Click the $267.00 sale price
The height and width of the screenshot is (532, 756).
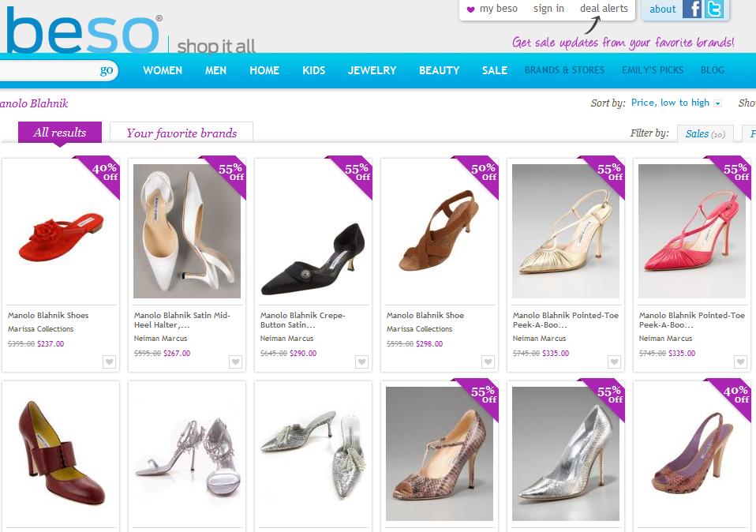pyautogui.click(x=177, y=354)
